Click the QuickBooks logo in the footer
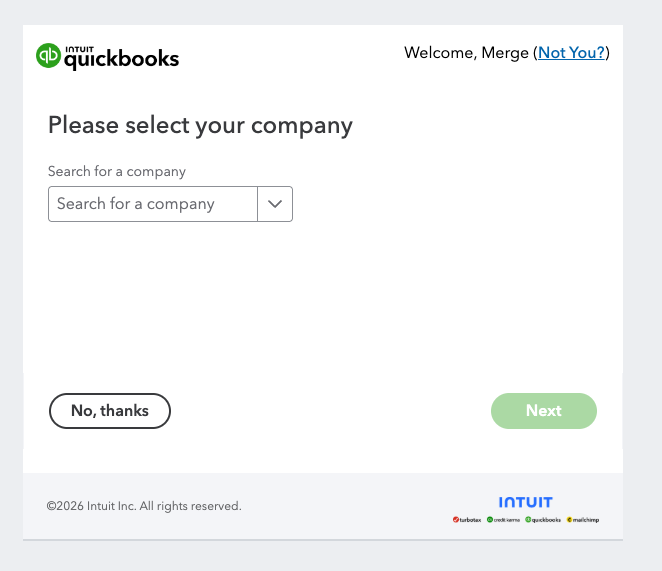The height and width of the screenshot is (571, 662). click(x=543, y=520)
